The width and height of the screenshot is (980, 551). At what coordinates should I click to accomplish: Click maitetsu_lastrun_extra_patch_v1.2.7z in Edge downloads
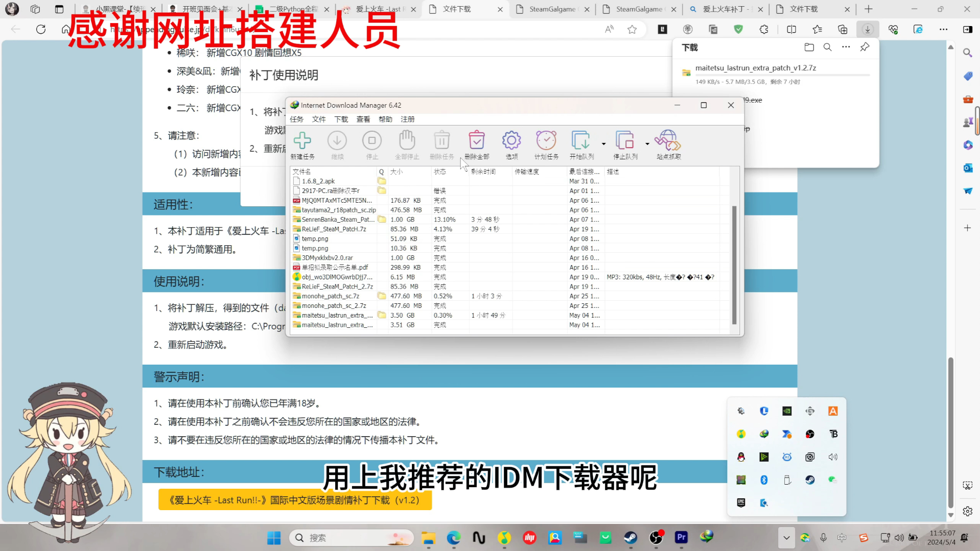[755, 67]
